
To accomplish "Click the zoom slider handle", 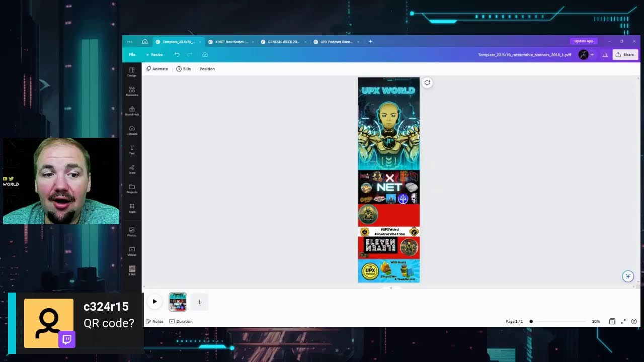I will point(531,321).
